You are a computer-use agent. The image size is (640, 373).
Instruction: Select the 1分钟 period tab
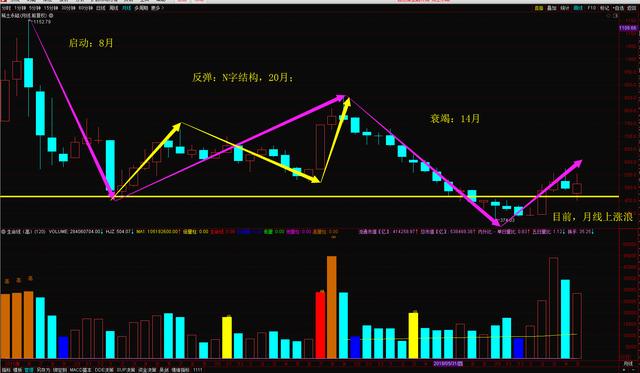point(20,8)
